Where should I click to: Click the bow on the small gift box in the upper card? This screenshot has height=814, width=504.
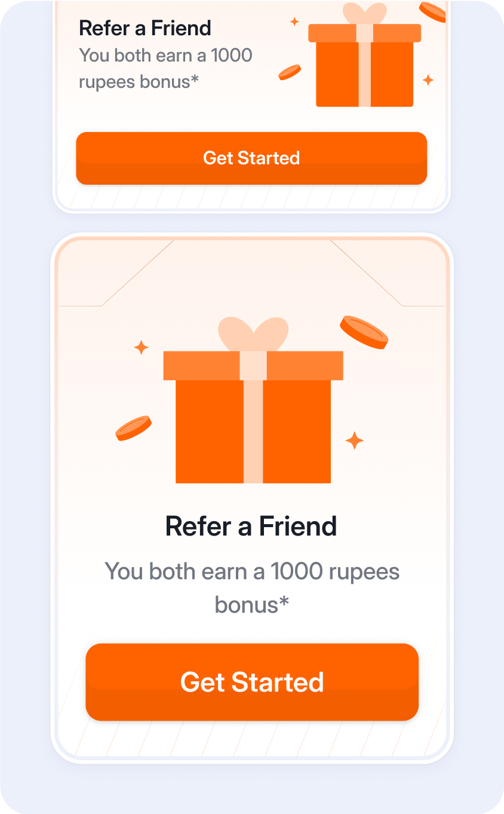click(364, 14)
